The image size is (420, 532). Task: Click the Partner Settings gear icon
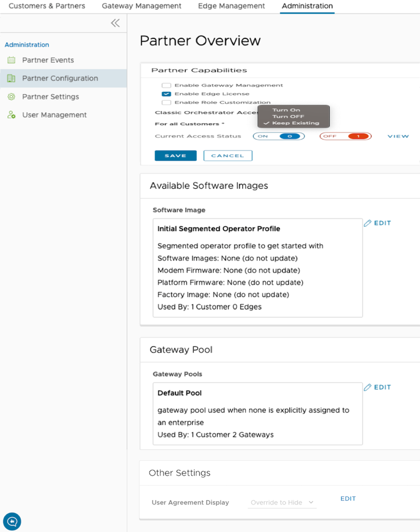(x=11, y=97)
